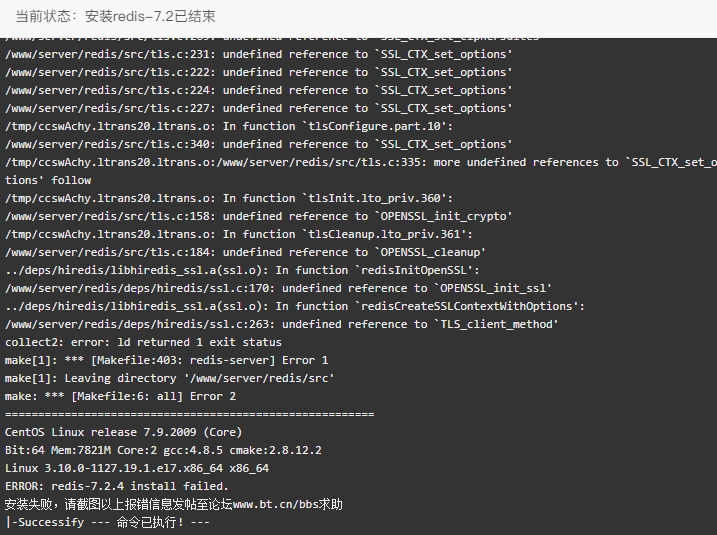
Task: Select 'make: *** [Makefile:6: all] Error 2' line
Action: point(120,396)
